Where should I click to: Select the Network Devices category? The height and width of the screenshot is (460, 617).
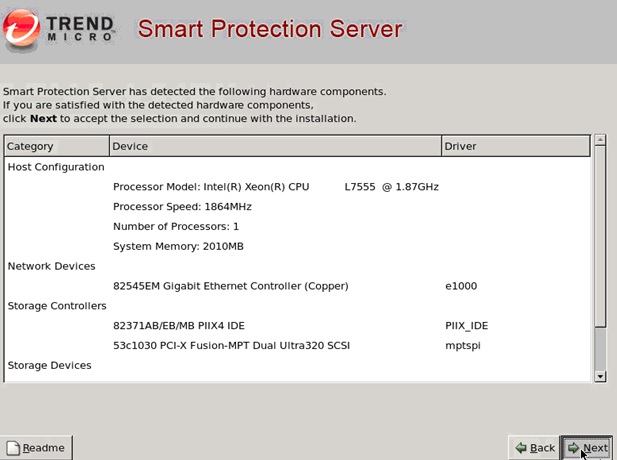pyautogui.click(x=52, y=266)
